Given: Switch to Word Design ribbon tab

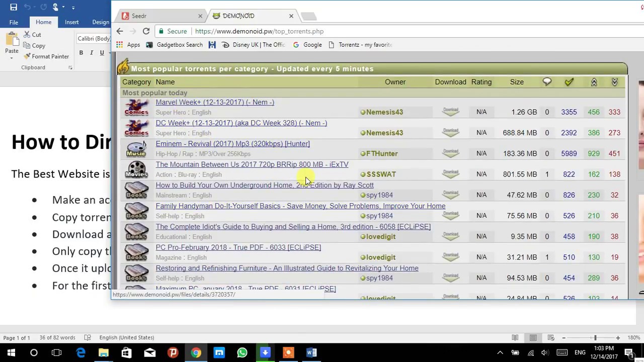Looking at the screenshot, I should [101, 22].
